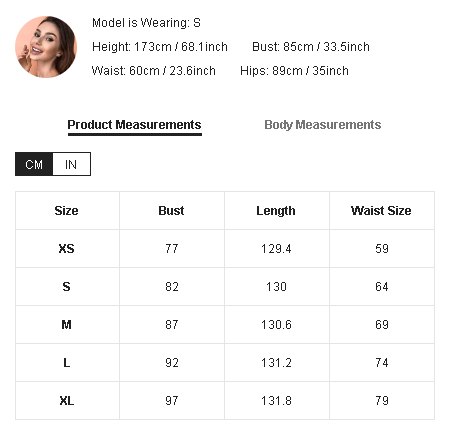Click the Model is Wearing: S text

(146, 23)
